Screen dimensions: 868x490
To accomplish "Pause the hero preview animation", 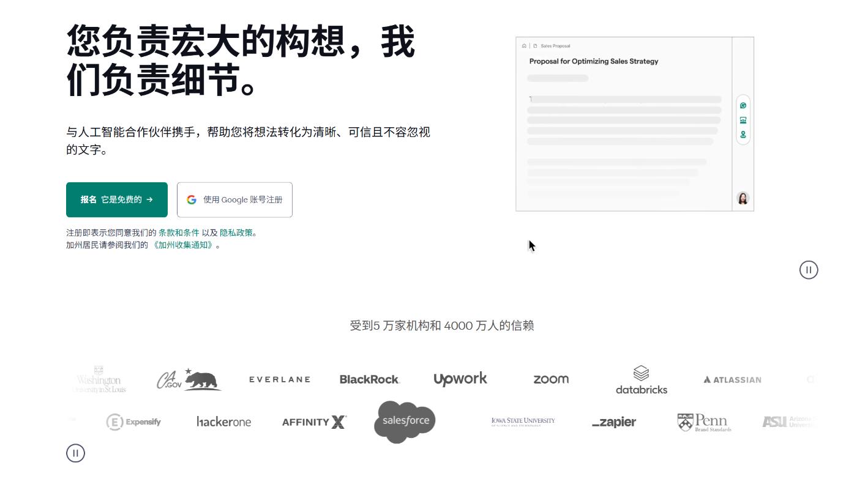I will pyautogui.click(x=809, y=270).
